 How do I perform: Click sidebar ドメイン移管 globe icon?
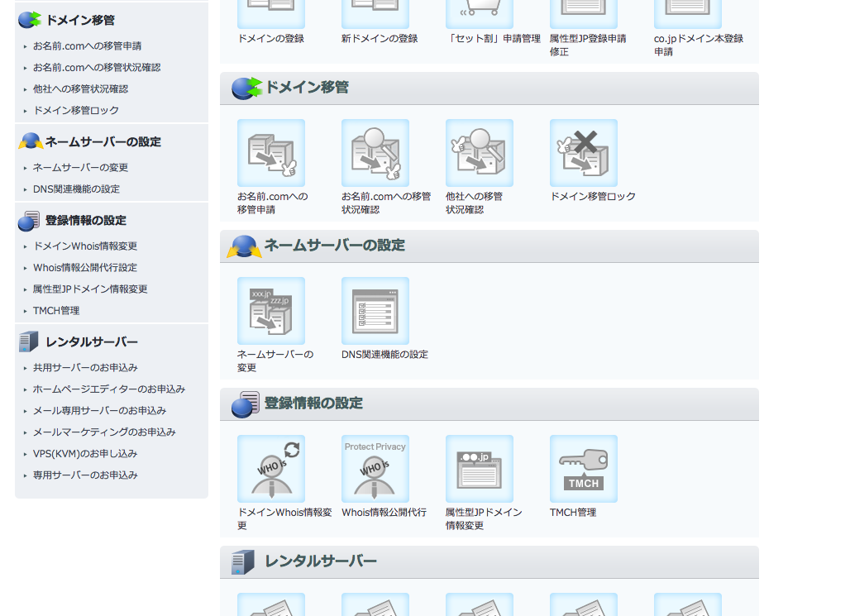tap(29, 20)
